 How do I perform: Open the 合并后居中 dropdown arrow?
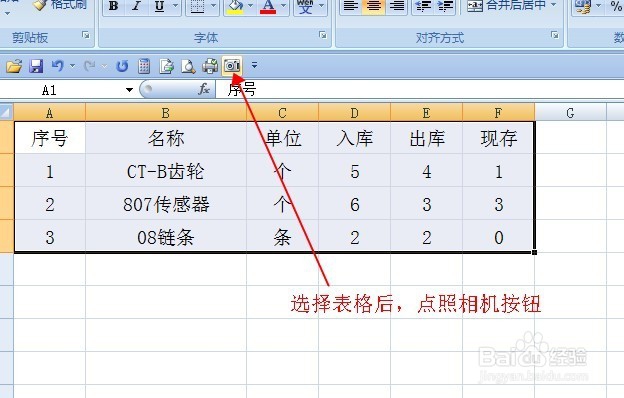coord(554,5)
